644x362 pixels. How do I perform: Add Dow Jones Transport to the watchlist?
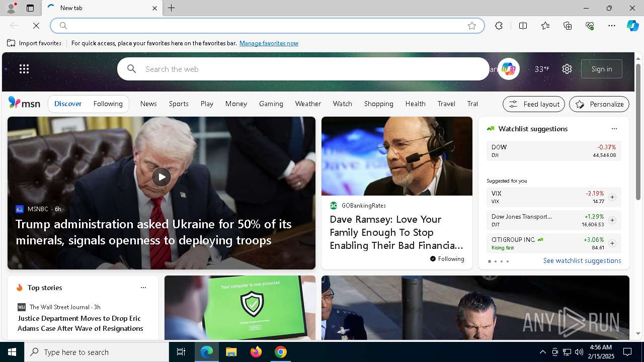point(612,220)
